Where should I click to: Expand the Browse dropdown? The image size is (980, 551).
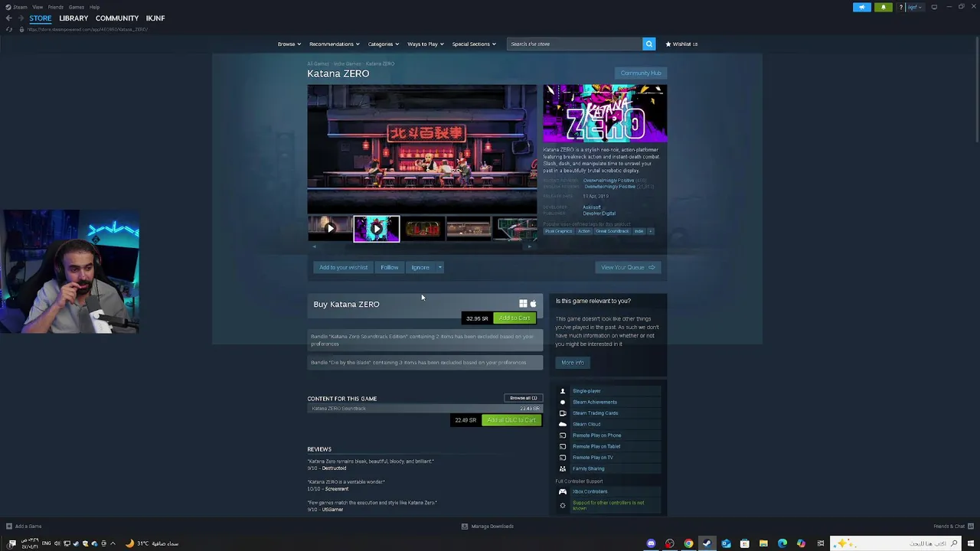pyautogui.click(x=289, y=44)
